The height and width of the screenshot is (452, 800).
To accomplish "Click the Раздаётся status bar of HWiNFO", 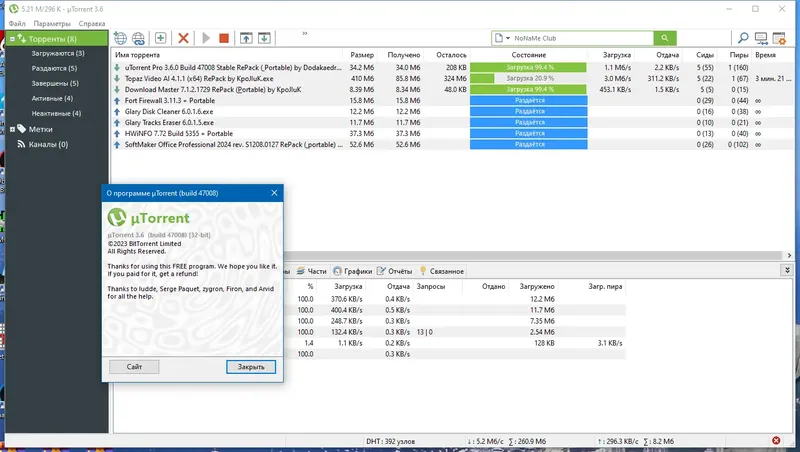I will click(x=529, y=133).
